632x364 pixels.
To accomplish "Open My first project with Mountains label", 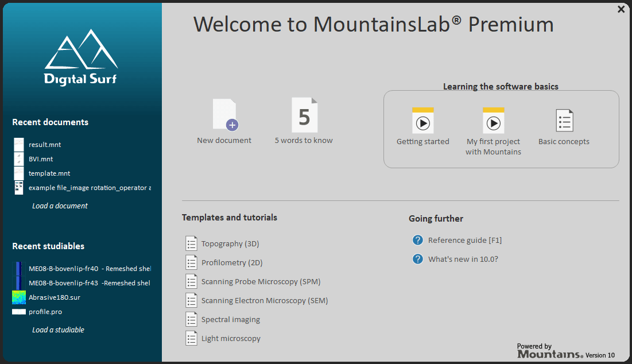I will click(x=493, y=147).
